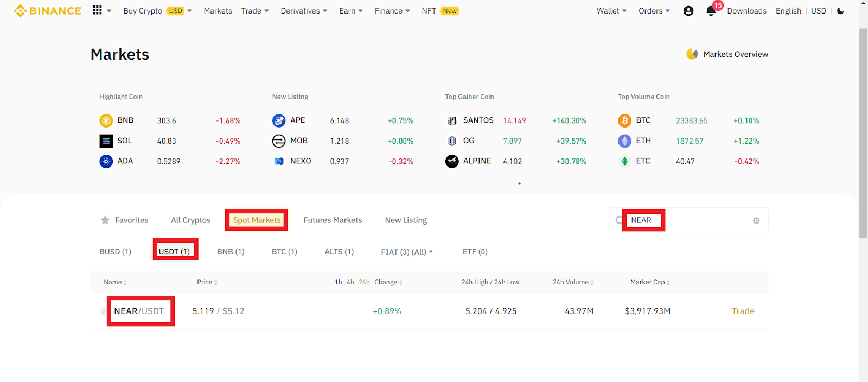Image resolution: width=868 pixels, height=382 pixels.
Task: Sort by Name column arrows
Action: (x=125, y=283)
